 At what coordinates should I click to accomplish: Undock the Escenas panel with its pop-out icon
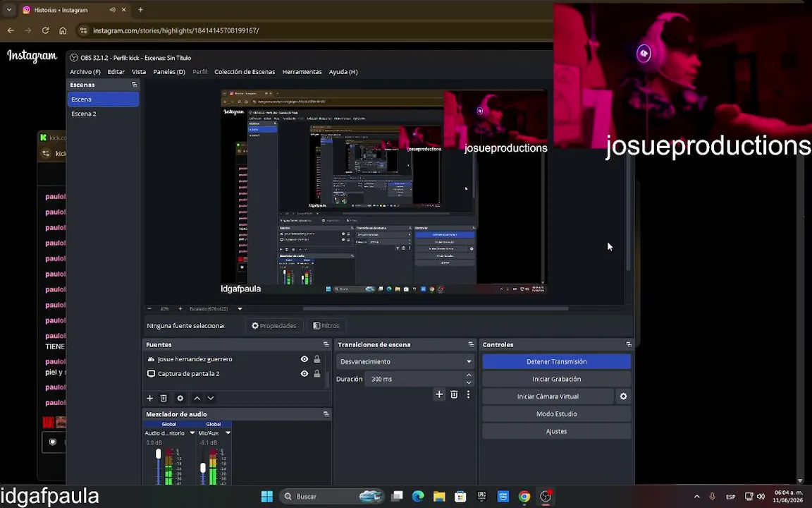[134, 85]
